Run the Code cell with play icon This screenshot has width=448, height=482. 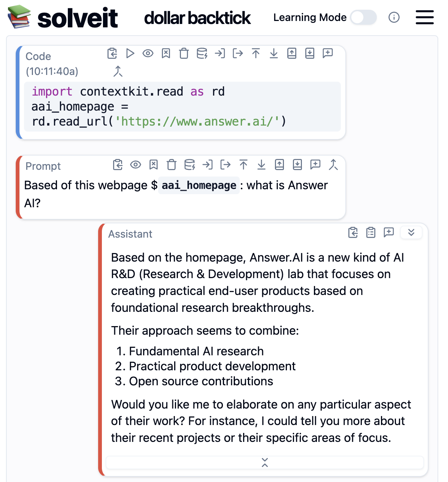coord(130,53)
